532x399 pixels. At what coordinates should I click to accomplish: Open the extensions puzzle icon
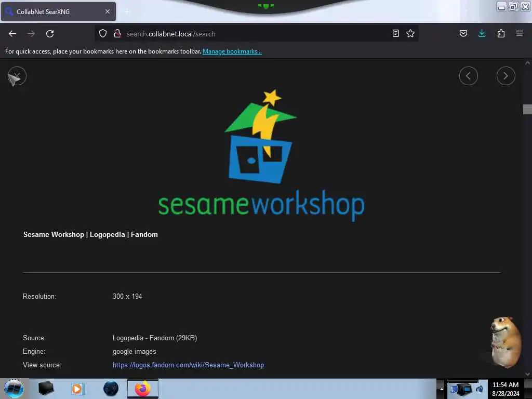click(501, 34)
